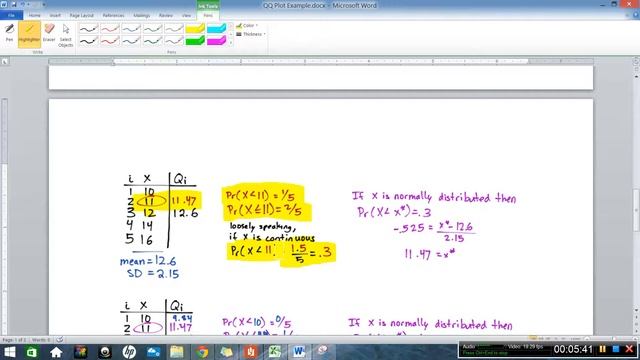Expand the Pens gallery with More arrow
This screenshot has width=640, height=360.
click(231, 42)
